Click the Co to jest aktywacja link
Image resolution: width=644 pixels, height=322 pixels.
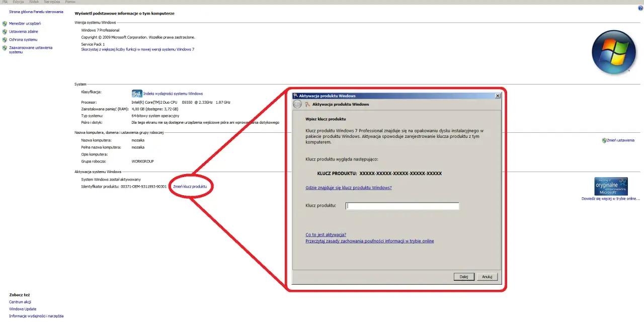pos(326,235)
